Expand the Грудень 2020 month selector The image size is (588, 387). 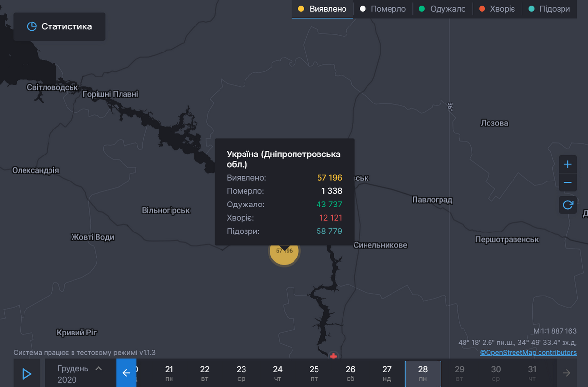[x=80, y=373]
